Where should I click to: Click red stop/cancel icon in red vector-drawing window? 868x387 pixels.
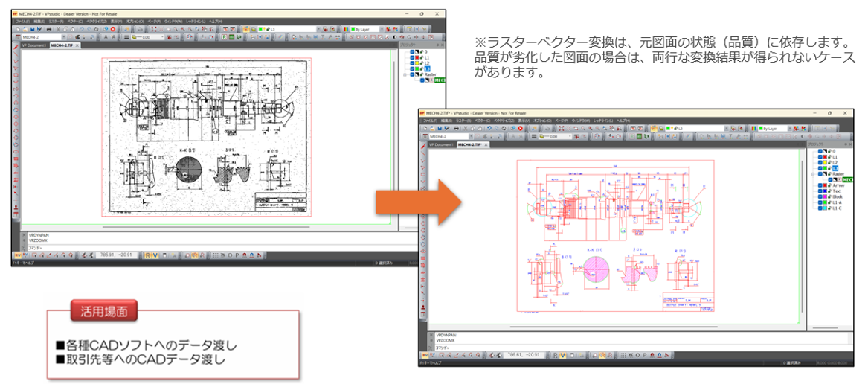521,129
